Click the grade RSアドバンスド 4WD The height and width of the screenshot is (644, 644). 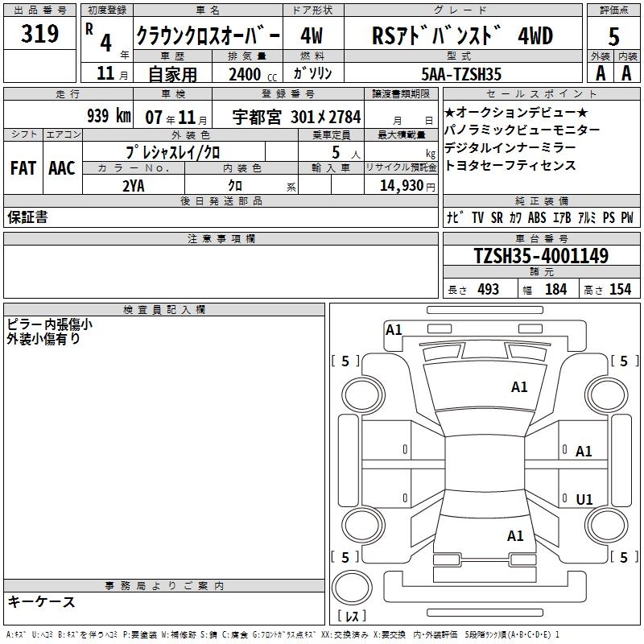pos(462,35)
